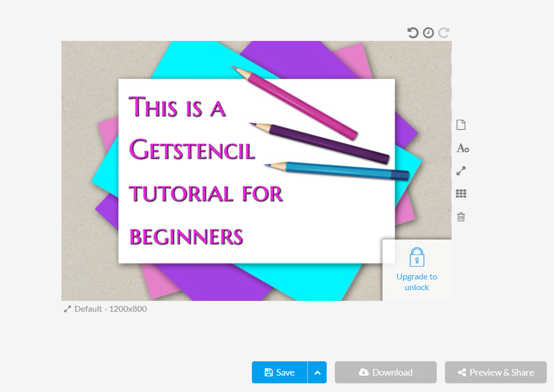Click the Preview & Share button
The width and height of the screenshot is (554, 392).
point(496,372)
